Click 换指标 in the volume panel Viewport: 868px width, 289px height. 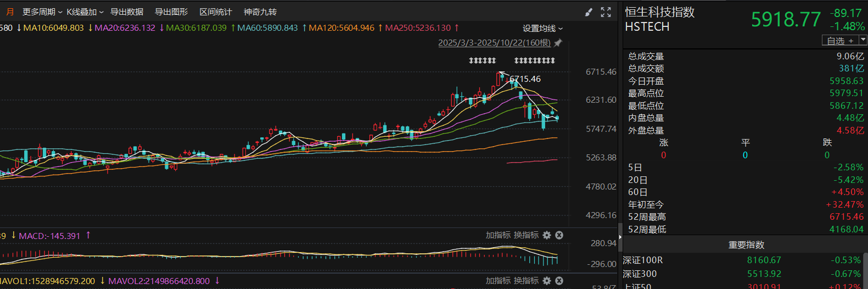tap(527, 281)
